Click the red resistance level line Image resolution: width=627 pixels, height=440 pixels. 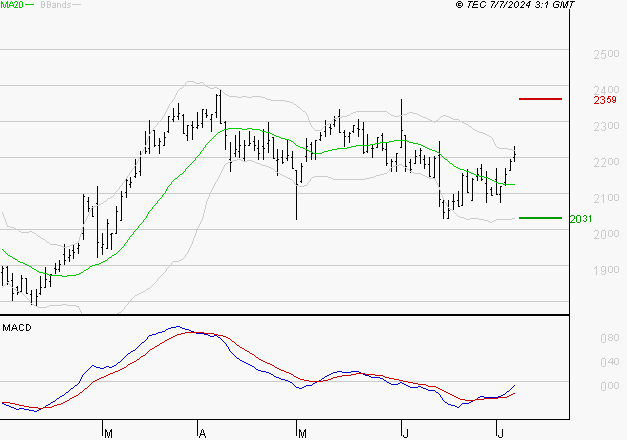click(x=540, y=99)
